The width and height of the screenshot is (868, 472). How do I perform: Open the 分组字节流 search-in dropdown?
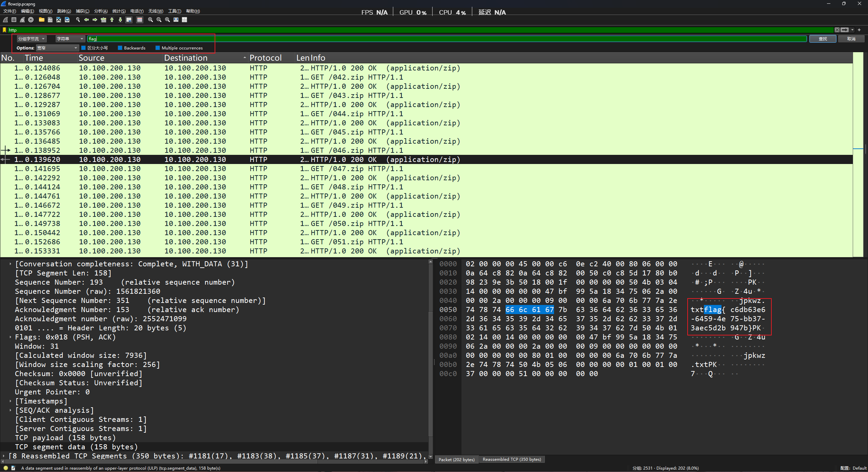tap(32, 39)
